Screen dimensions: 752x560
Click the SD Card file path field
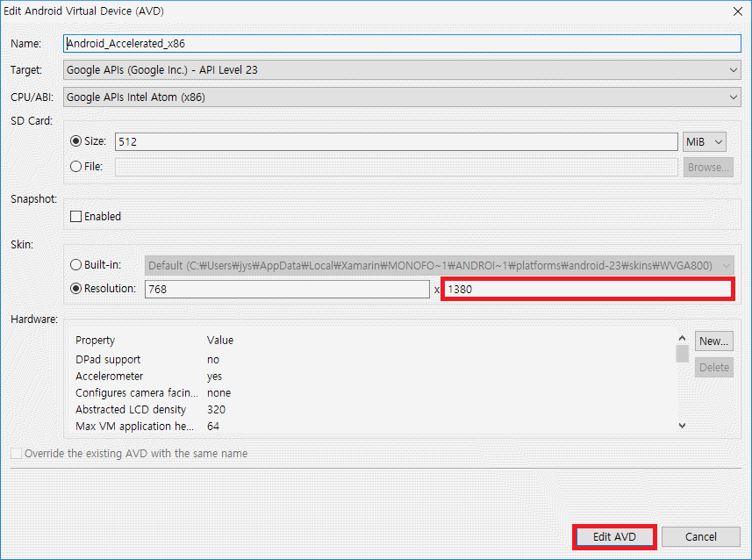pos(396,167)
